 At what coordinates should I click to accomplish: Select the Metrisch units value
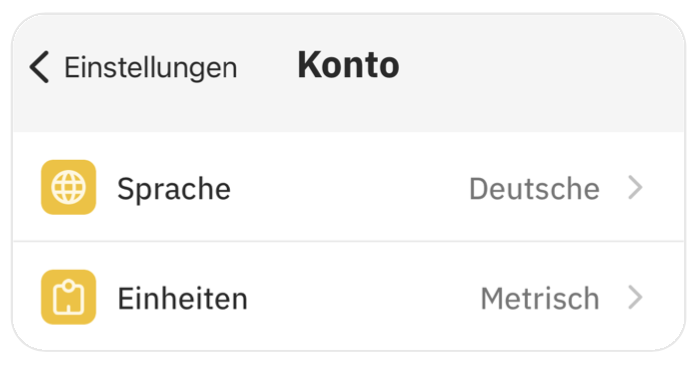pos(540,298)
